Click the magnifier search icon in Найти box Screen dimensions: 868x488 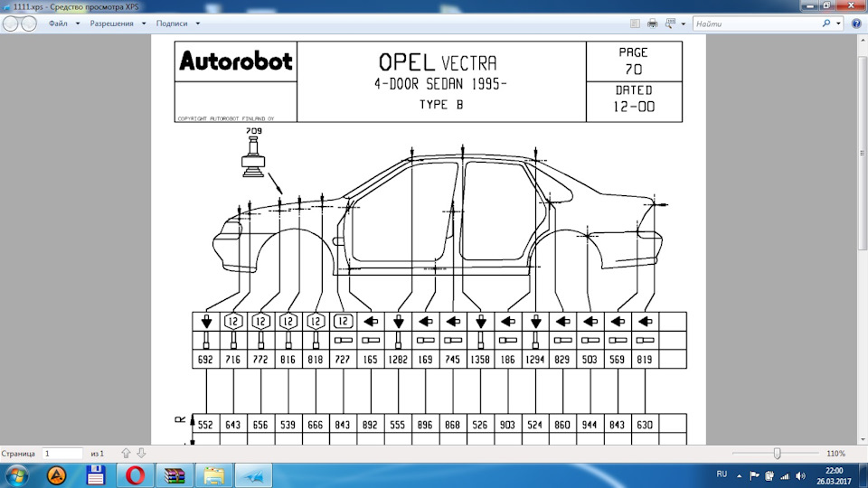pyautogui.click(x=826, y=23)
